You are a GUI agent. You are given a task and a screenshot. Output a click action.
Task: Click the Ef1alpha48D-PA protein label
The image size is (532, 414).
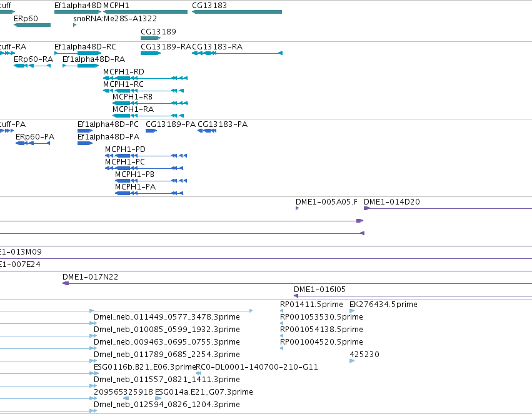point(108,137)
